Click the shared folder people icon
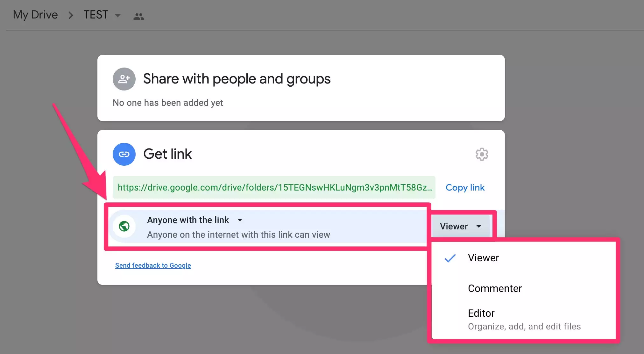 click(138, 16)
